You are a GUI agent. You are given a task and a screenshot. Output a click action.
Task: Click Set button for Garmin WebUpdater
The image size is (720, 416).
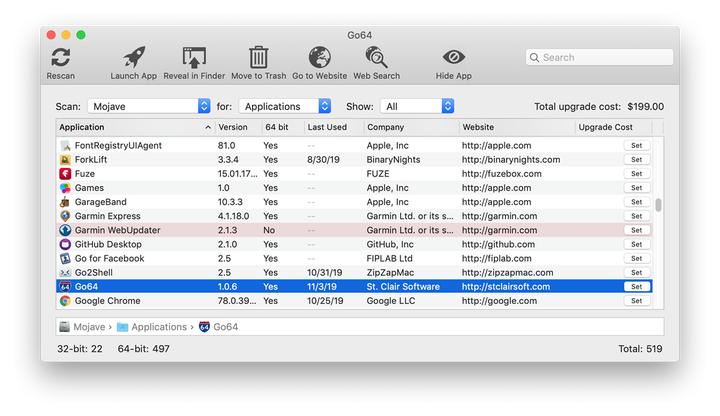point(636,230)
